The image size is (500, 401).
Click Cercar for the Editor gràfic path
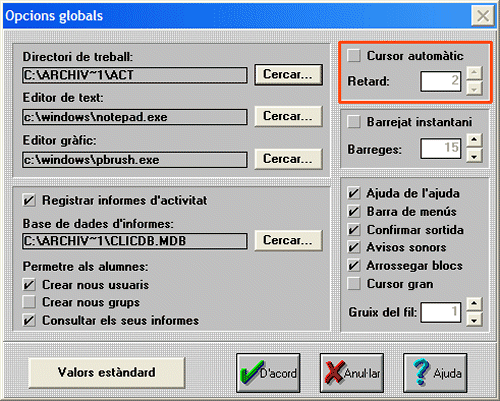point(288,159)
